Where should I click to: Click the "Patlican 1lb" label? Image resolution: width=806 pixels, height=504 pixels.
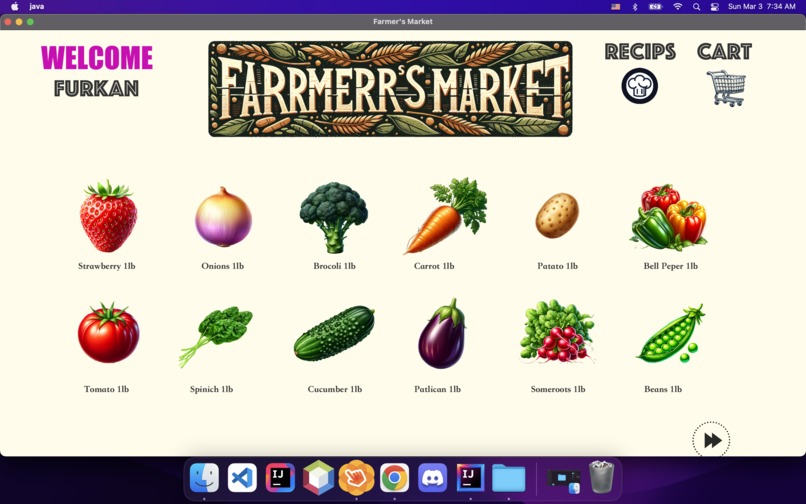pyautogui.click(x=437, y=389)
